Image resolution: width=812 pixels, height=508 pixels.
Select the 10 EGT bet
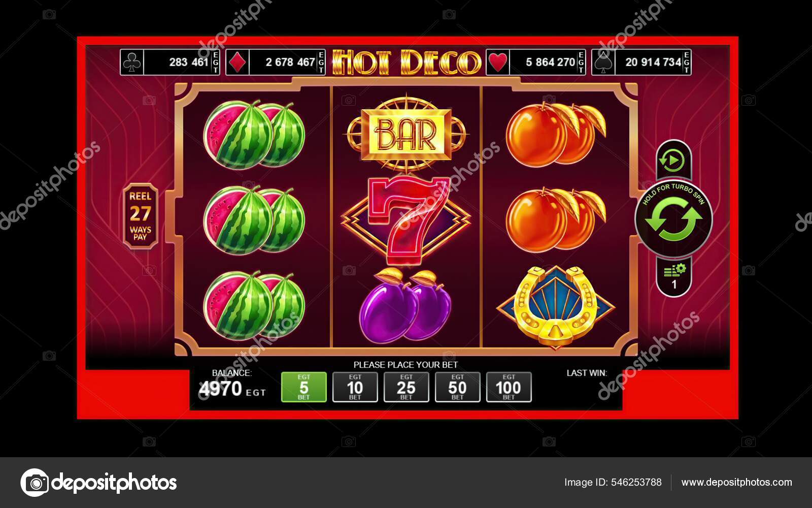(355, 387)
